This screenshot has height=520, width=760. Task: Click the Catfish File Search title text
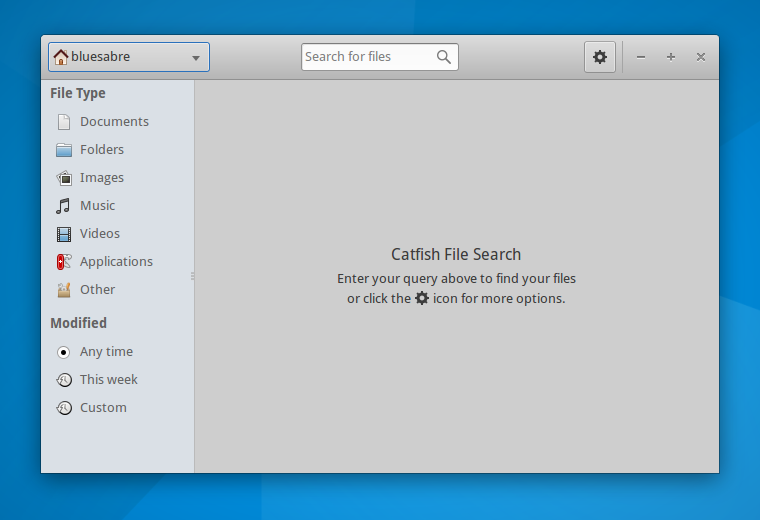(x=456, y=254)
